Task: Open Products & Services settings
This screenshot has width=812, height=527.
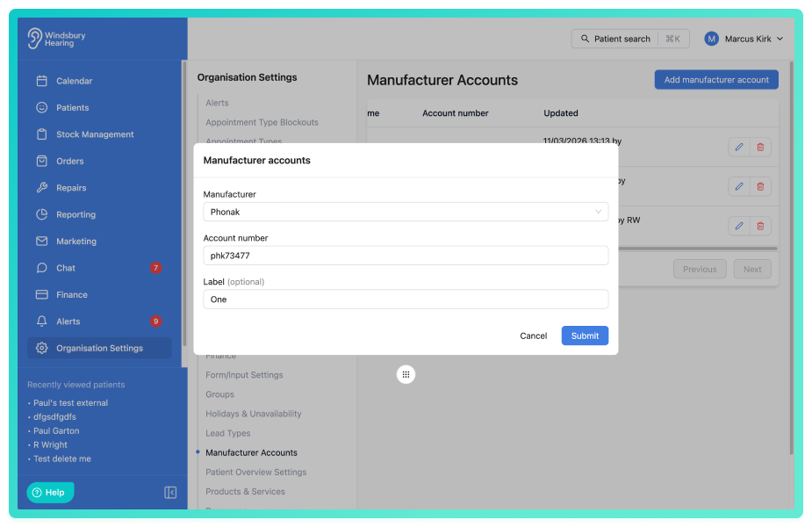Action: (x=245, y=491)
